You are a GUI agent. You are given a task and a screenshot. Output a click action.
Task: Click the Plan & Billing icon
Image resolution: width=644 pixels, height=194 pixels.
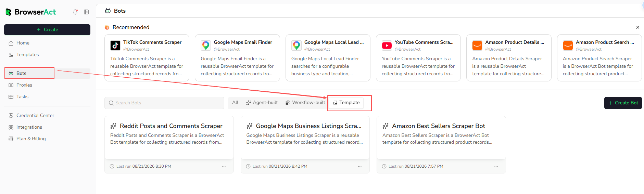pyautogui.click(x=11, y=139)
